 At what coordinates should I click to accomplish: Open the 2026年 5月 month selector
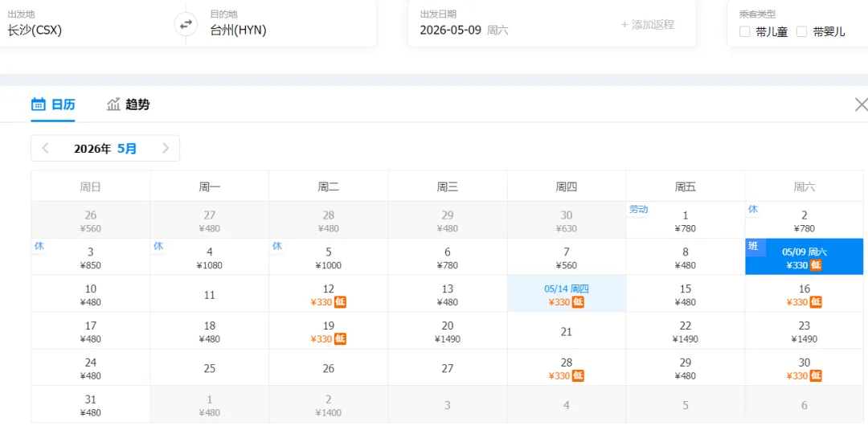coord(105,149)
